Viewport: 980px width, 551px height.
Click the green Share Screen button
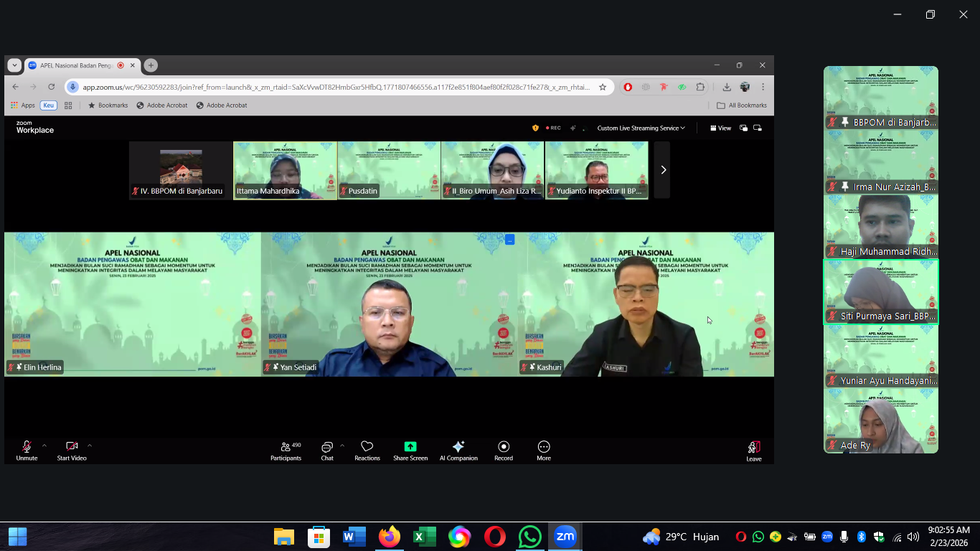pos(410,450)
